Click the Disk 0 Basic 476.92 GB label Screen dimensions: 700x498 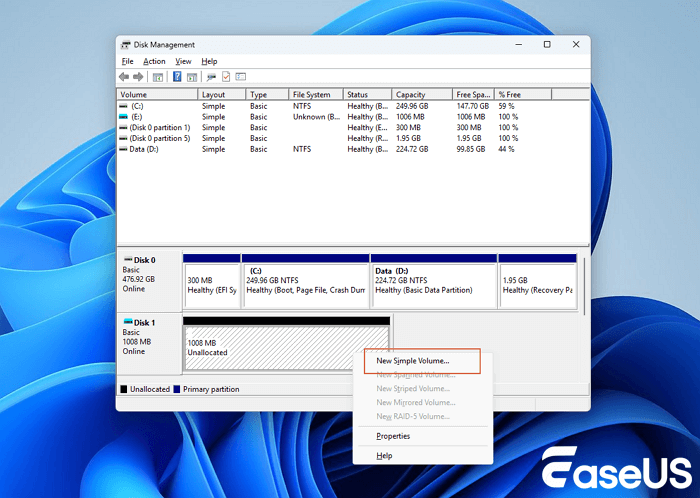(149, 281)
